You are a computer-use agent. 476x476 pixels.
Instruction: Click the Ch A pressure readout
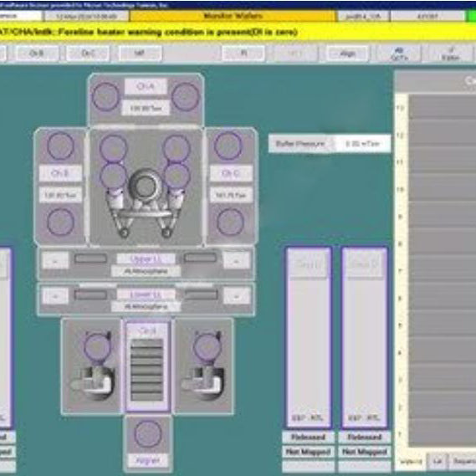coord(146,108)
